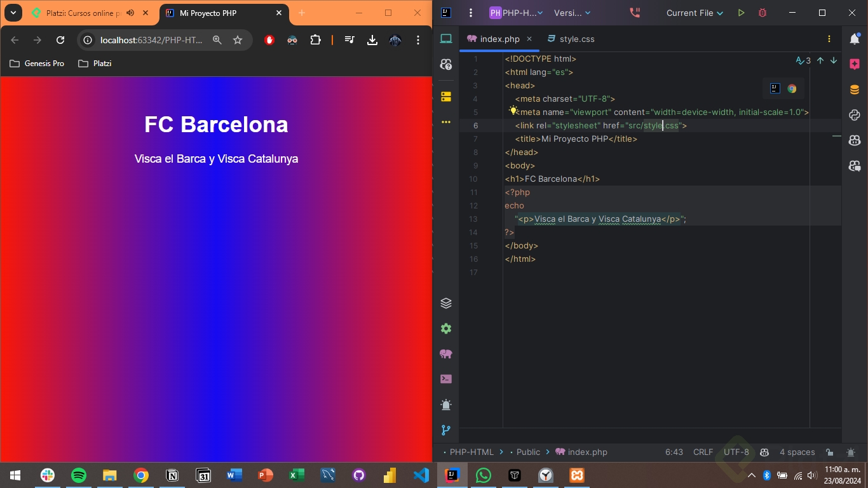Screen dimensions: 868x488
Task: Open the PHP elephant tool window in sidebar
Action: pos(446,354)
